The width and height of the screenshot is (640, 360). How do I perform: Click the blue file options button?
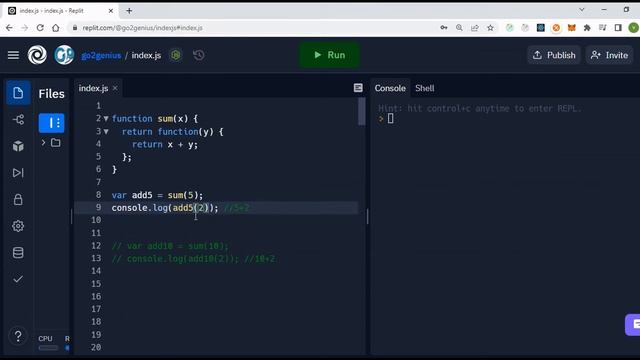(51, 123)
